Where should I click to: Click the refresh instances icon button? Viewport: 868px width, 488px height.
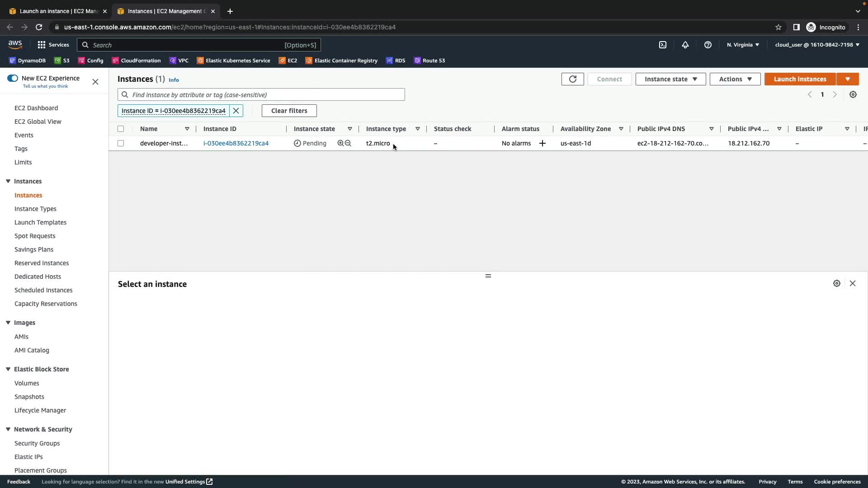[x=572, y=79]
